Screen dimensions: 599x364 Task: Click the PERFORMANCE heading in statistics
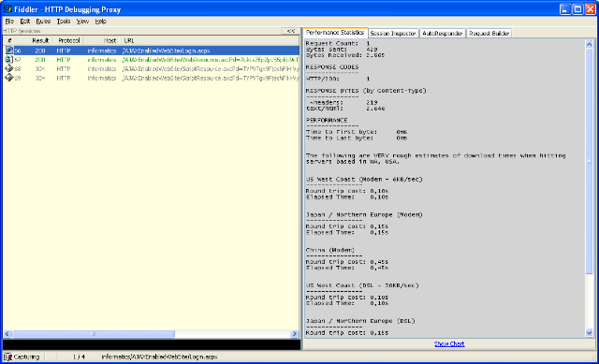(x=327, y=120)
